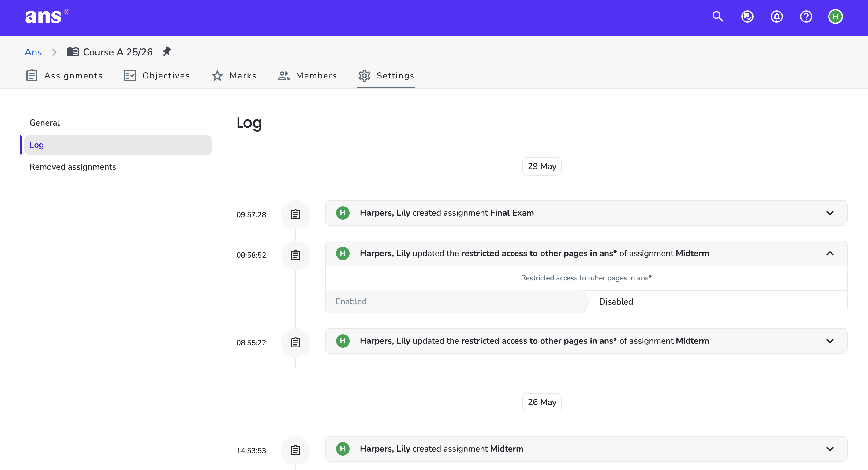Click the Assignments clipboard icon
Viewport: 868px width, 470px height.
[32, 76]
